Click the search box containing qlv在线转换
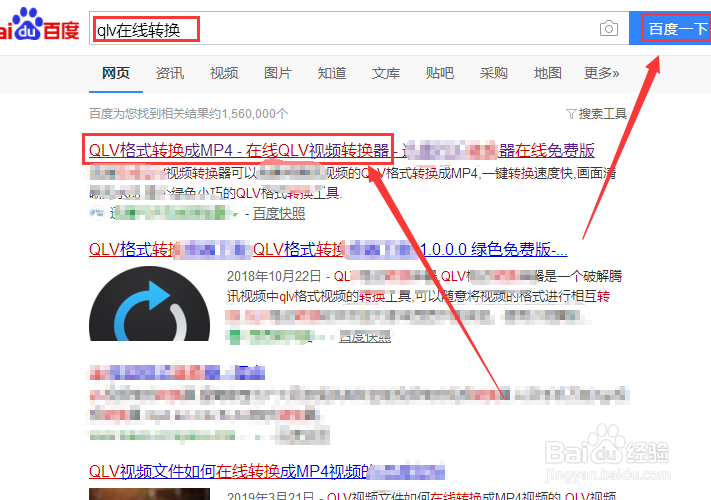 click(x=359, y=29)
